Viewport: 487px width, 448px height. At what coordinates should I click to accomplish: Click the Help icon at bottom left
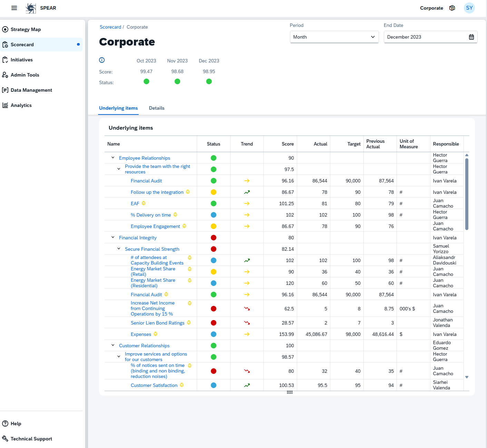pos(5,424)
